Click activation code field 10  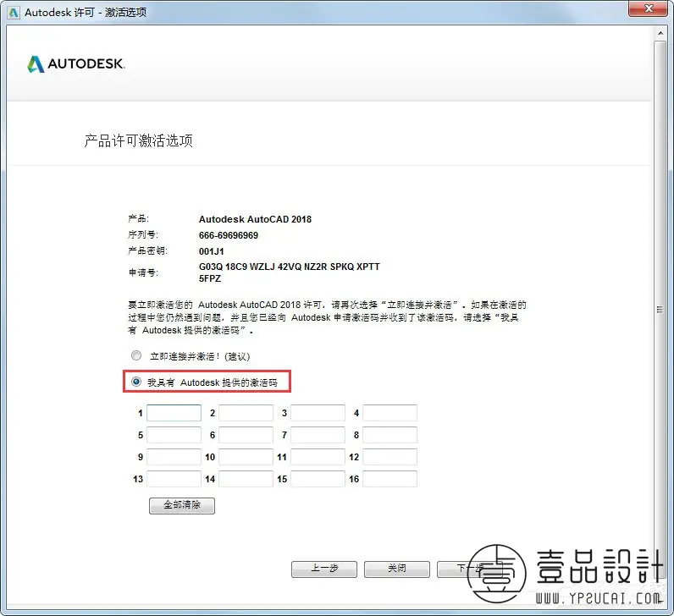[246, 457]
